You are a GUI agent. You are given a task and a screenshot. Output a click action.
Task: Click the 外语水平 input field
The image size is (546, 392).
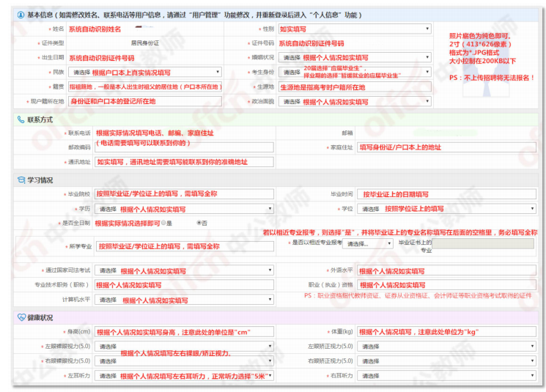point(446,270)
